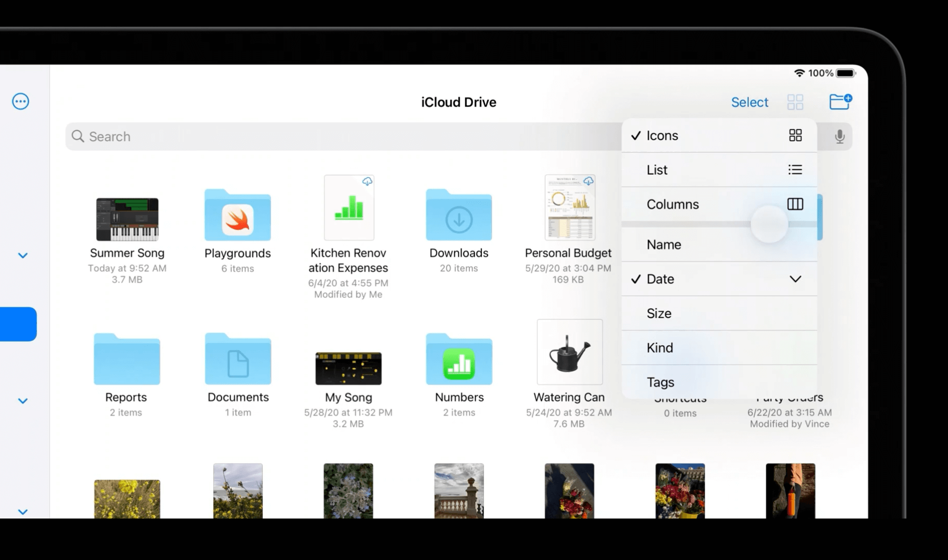Open flower market stall with building photo
948x560 pixels.
pyautogui.click(x=680, y=491)
